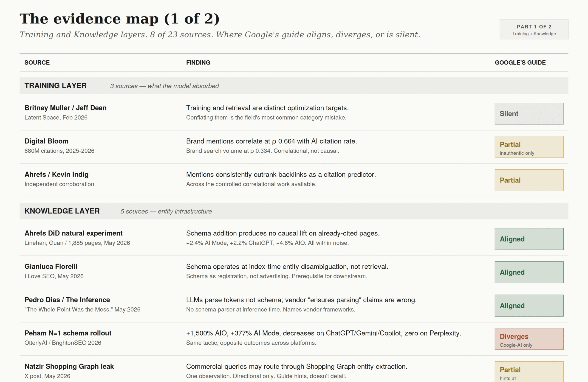Click 'No schema parser at inference time' line

tap(271, 310)
